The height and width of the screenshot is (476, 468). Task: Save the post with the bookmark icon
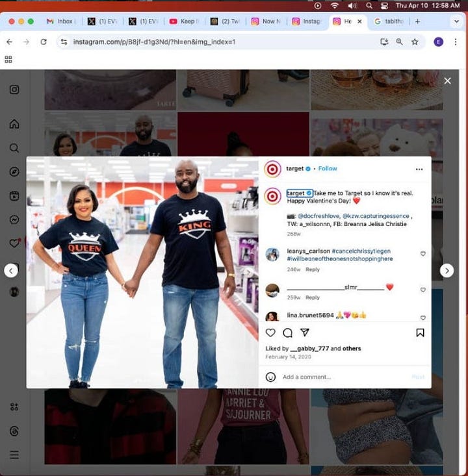[x=420, y=332]
